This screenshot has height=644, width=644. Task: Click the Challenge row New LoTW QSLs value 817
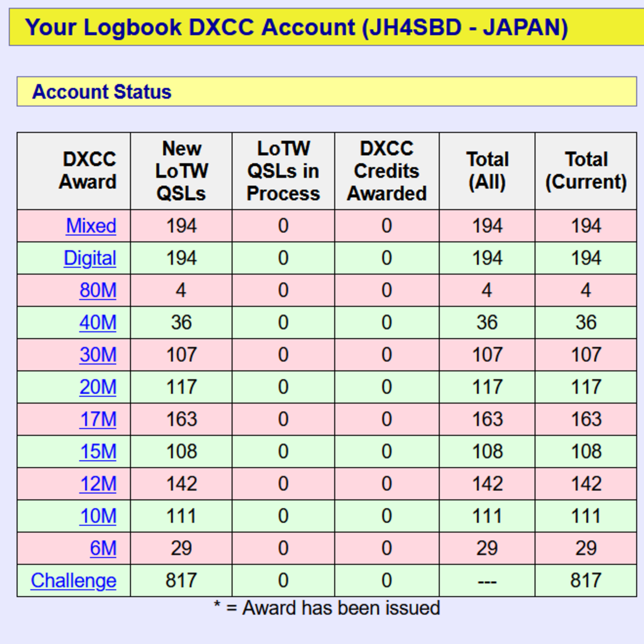[x=181, y=580]
